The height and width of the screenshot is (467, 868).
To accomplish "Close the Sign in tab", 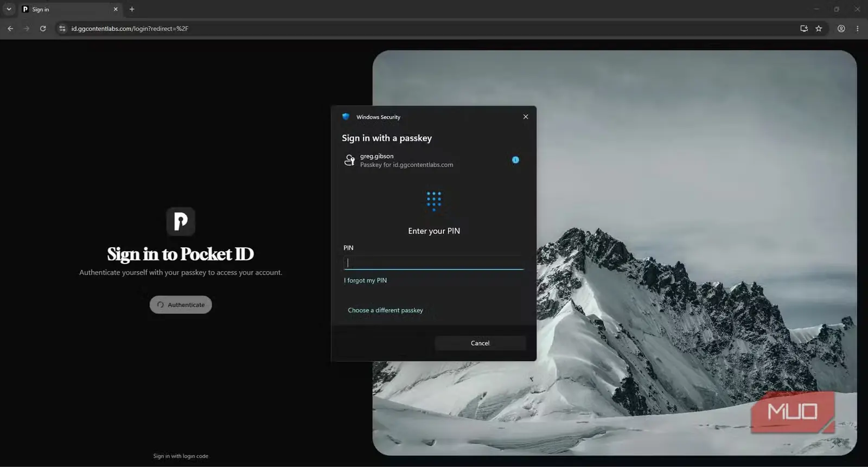I will click(116, 9).
